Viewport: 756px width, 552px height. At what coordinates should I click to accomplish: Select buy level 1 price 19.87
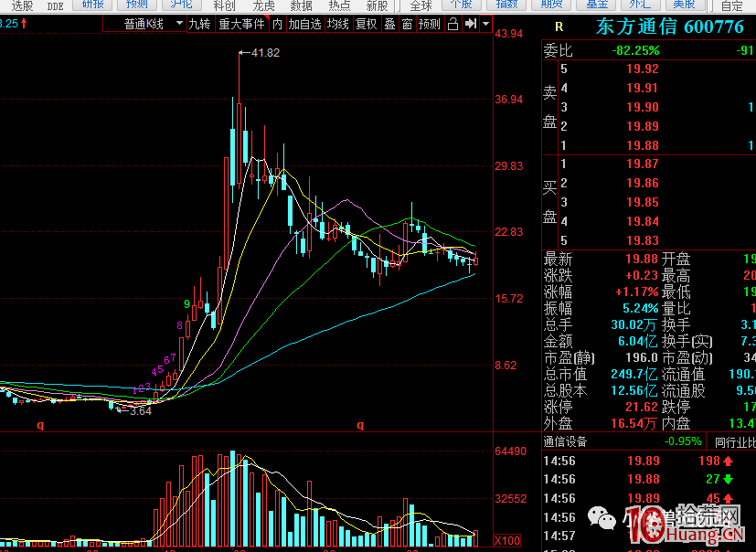pos(643,164)
